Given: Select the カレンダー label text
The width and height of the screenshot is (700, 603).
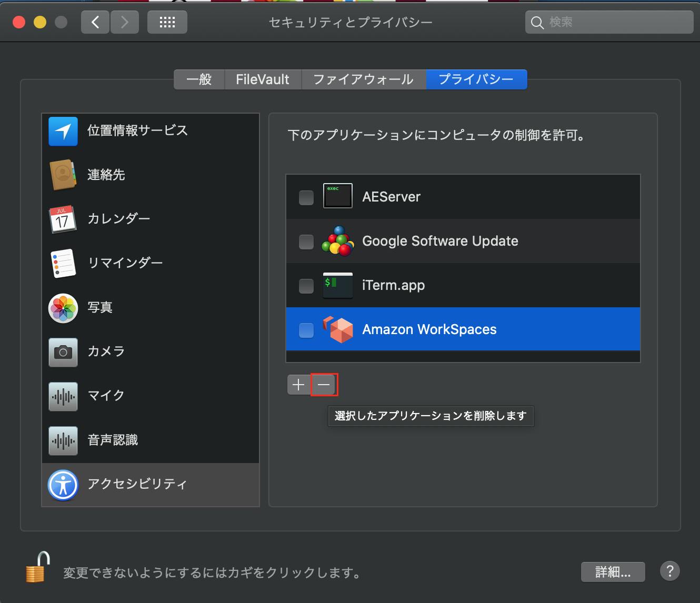Looking at the screenshot, I should point(119,219).
